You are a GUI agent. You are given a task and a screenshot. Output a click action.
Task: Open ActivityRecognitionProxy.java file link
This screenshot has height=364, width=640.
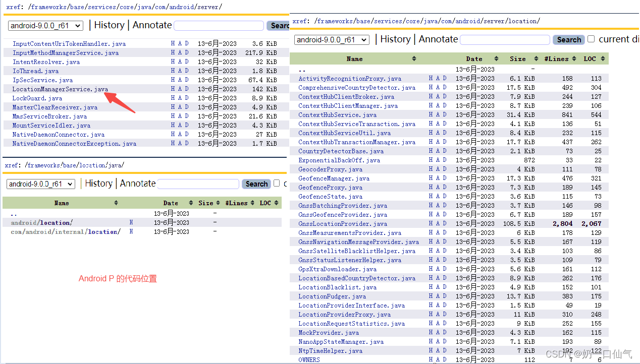[350, 79]
